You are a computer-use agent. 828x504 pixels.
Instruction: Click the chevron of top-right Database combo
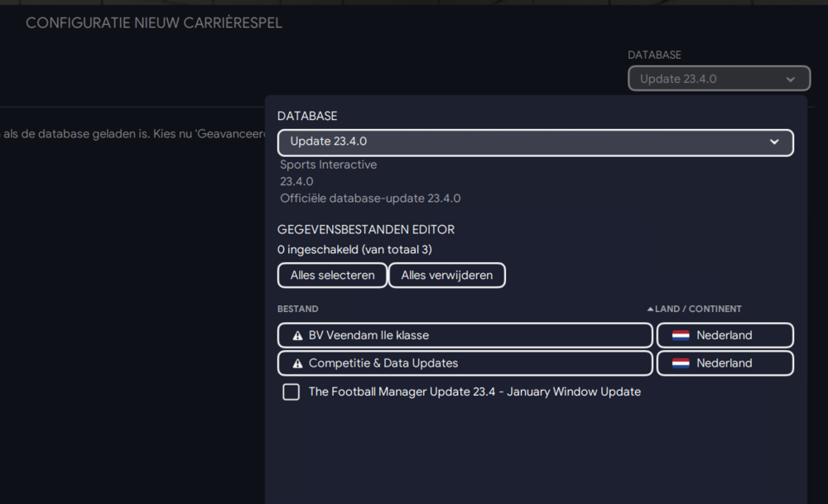coord(791,79)
